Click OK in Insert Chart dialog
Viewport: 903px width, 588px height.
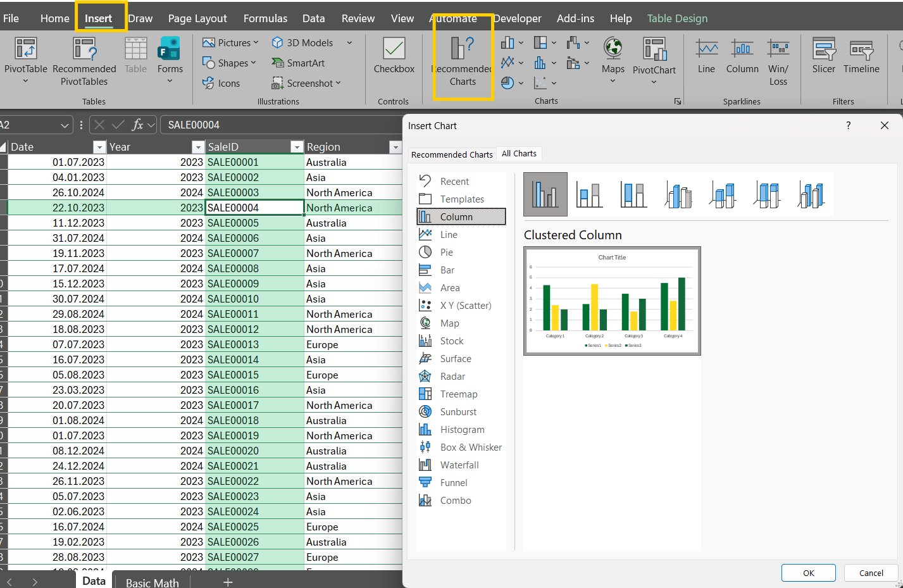[x=809, y=573]
